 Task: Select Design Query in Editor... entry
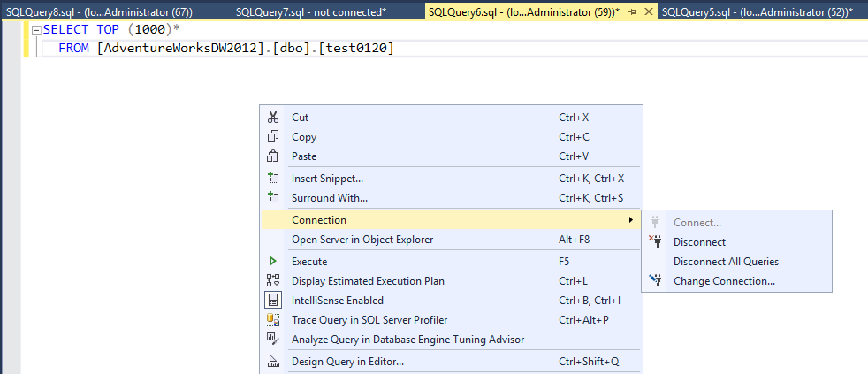(x=451, y=362)
